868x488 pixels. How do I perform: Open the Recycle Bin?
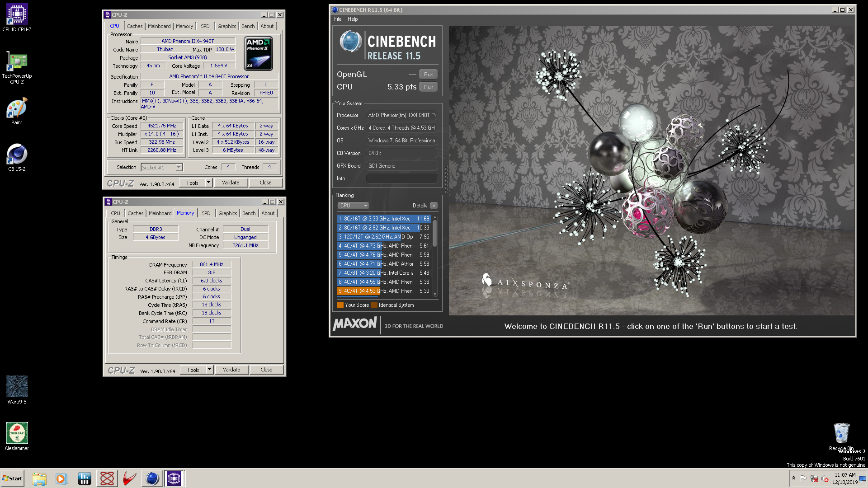(841, 436)
